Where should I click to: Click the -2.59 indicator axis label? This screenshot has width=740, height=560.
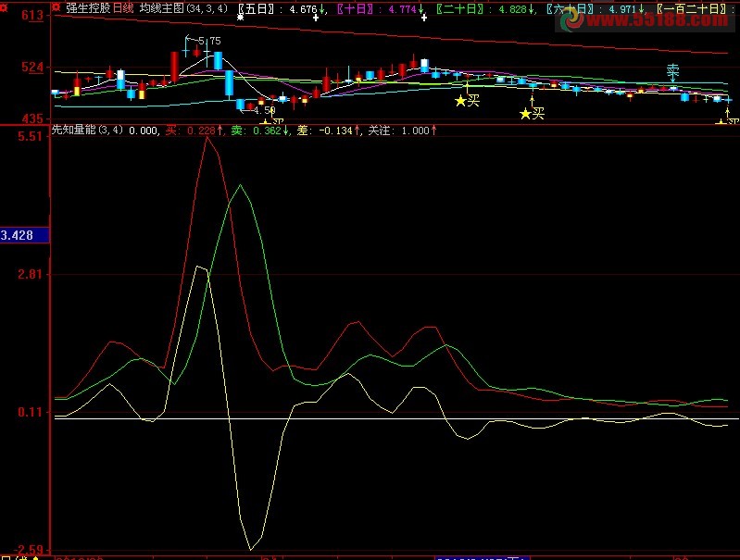tap(29, 550)
